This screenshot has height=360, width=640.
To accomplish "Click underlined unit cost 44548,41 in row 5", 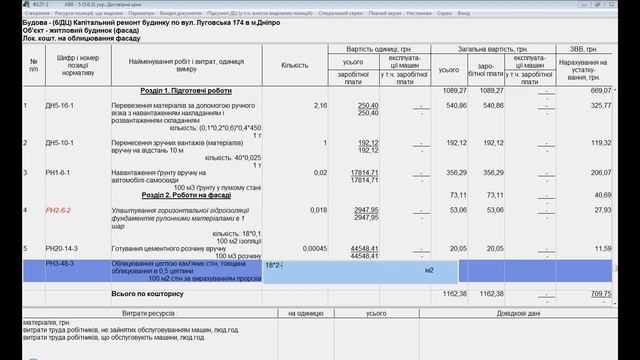I will pos(364,248).
